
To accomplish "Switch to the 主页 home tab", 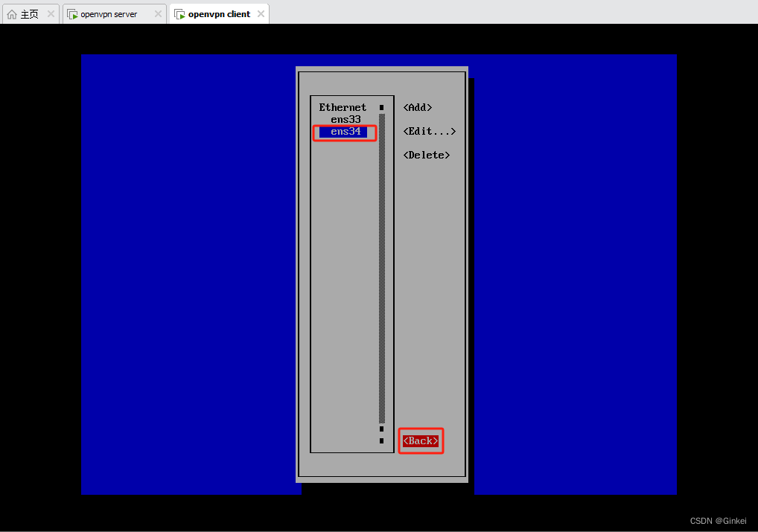I will click(30, 14).
